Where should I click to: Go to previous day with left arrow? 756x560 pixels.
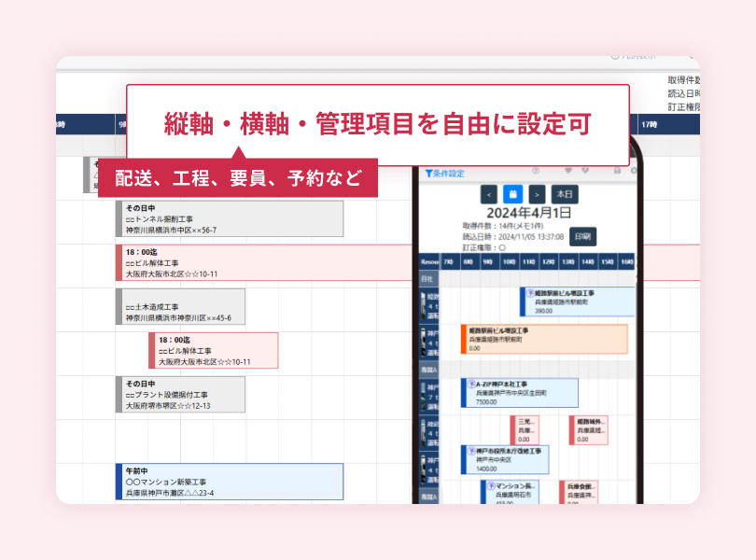[x=489, y=194]
